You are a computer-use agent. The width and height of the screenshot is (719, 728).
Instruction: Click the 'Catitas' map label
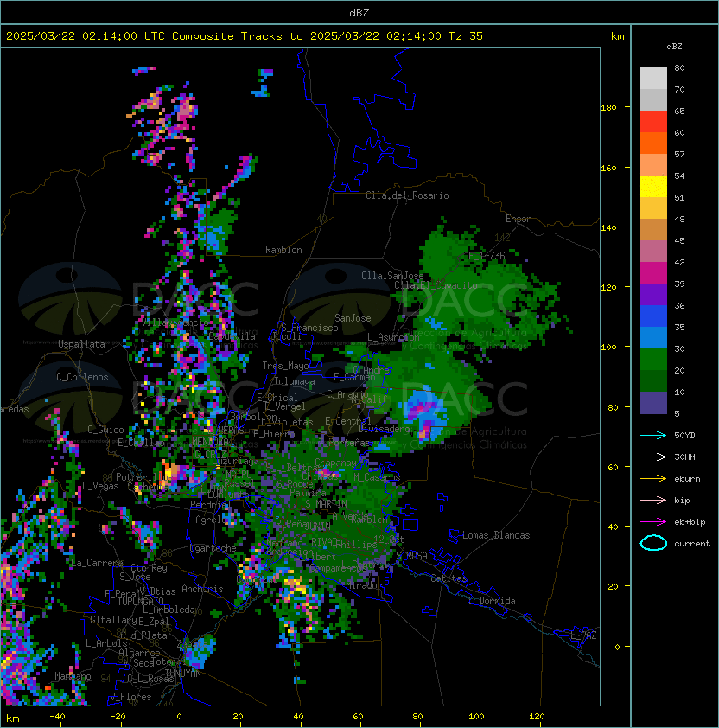tap(449, 578)
